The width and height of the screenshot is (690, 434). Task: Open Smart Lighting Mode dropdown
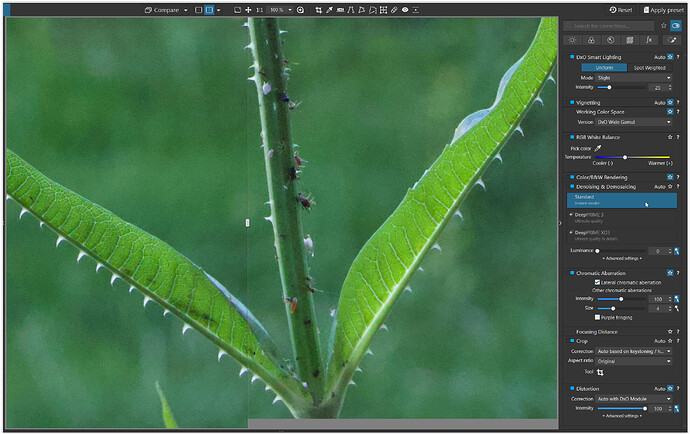[x=634, y=78]
